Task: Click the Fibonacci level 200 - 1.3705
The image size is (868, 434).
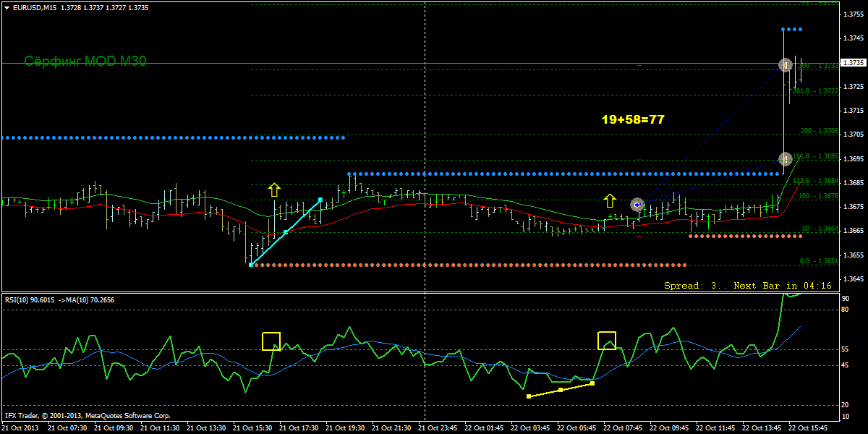Action: [x=820, y=132]
